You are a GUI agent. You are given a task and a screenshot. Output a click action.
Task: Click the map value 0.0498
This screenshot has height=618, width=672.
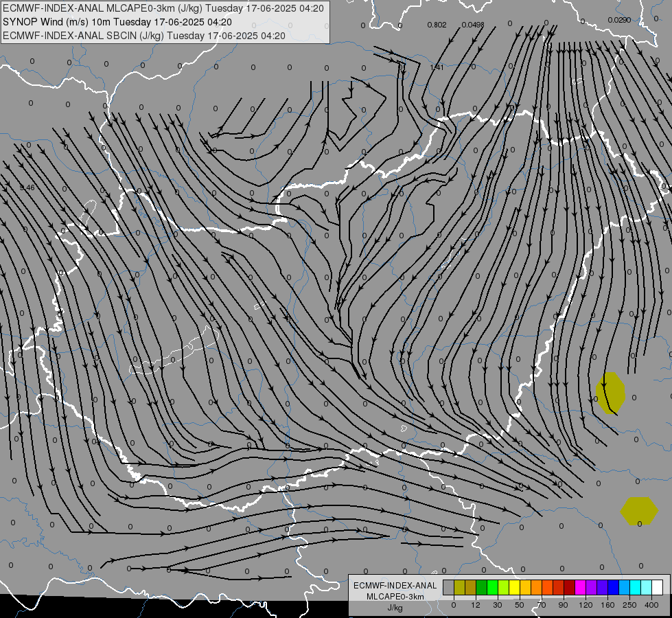click(473, 25)
